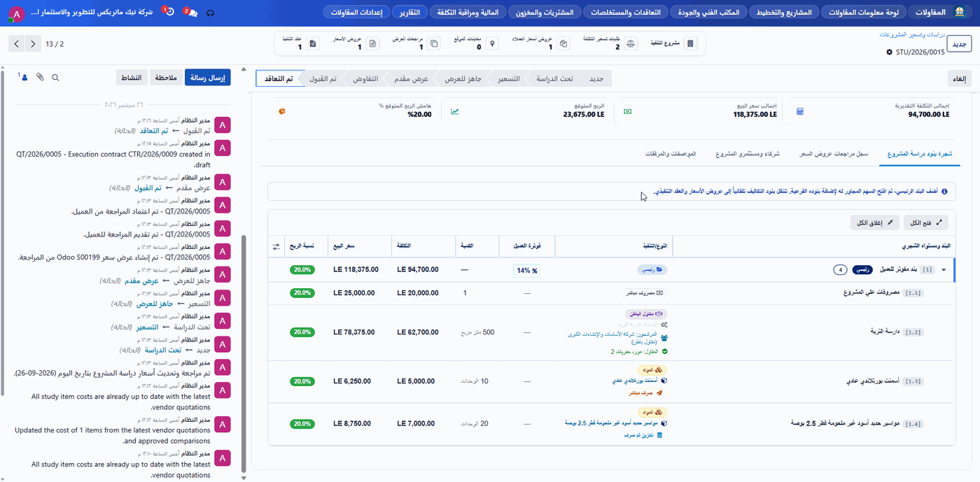Open the chat messages icon with badge 2
The image size is (980, 482).
click(x=191, y=13)
